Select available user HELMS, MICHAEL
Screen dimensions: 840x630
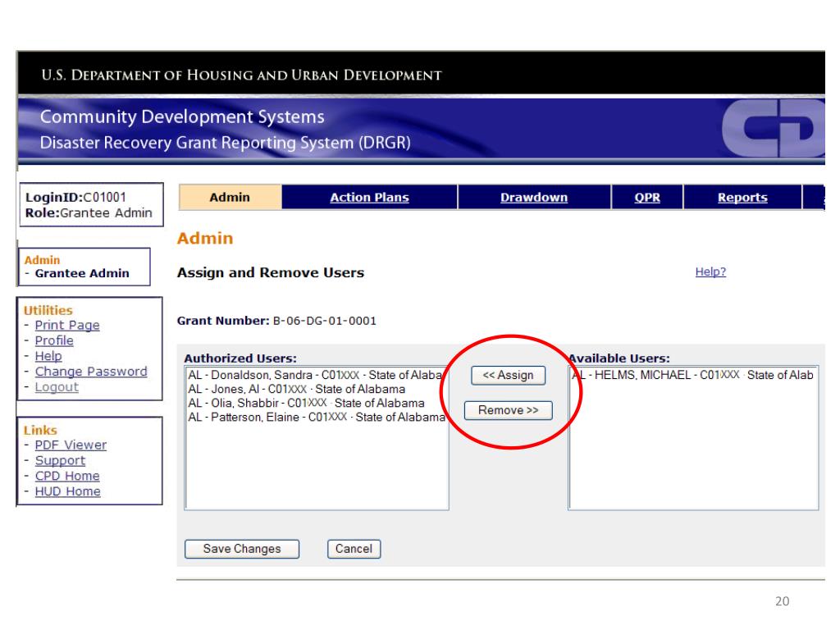(x=693, y=375)
